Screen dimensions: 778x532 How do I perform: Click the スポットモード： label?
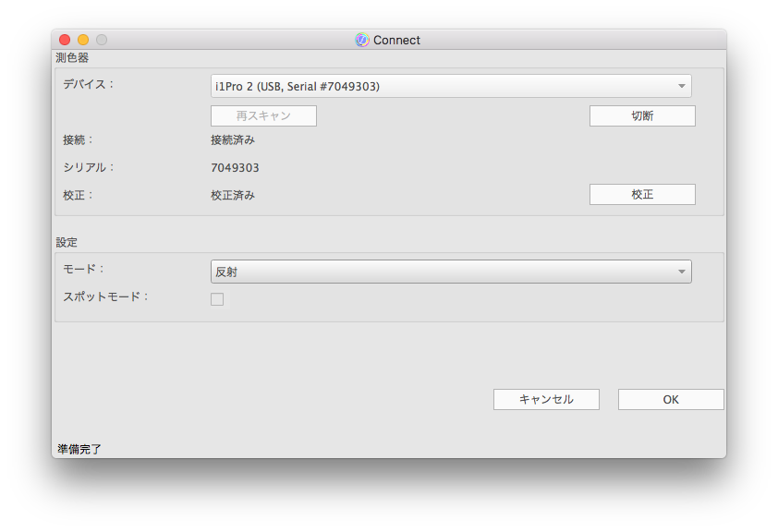(x=105, y=296)
